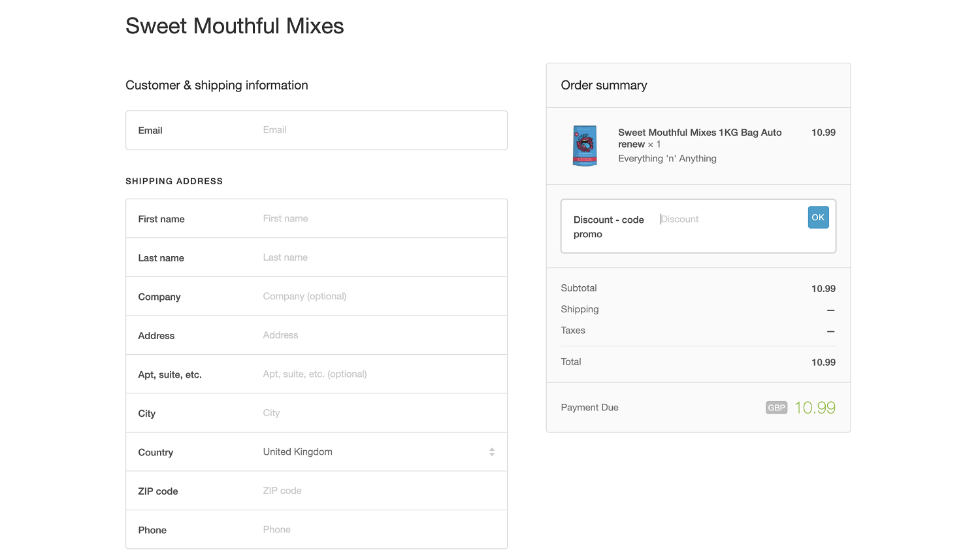Viewport: 980px width, 558px height.
Task: Click the Address input field
Action: click(379, 335)
